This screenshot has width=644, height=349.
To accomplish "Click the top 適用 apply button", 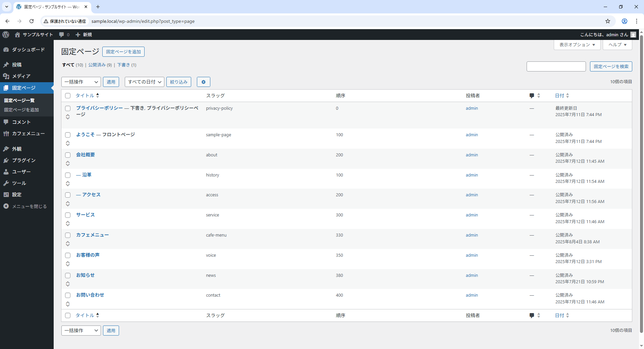I will [x=111, y=82].
